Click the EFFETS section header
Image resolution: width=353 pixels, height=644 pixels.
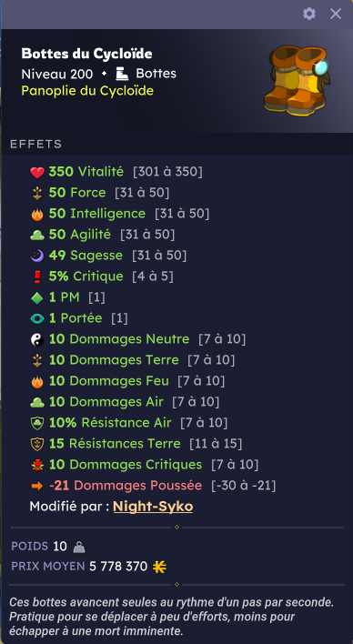[x=35, y=144]
